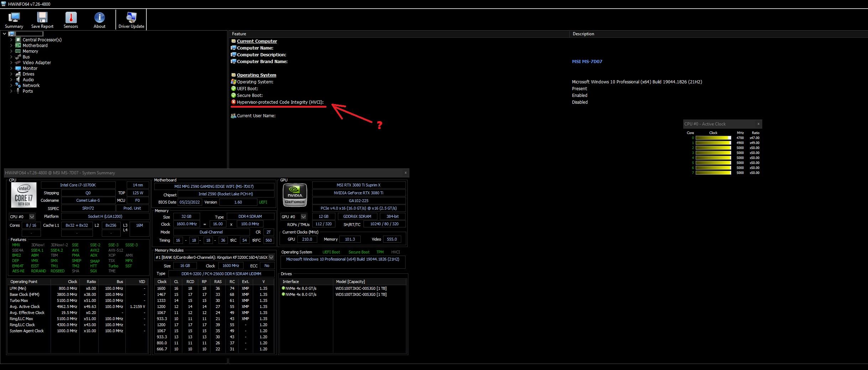Image resolution: width=868 pixels, height=370 pixels.
Task: Click the Current Computer heading
Action: tap(257, 41)
